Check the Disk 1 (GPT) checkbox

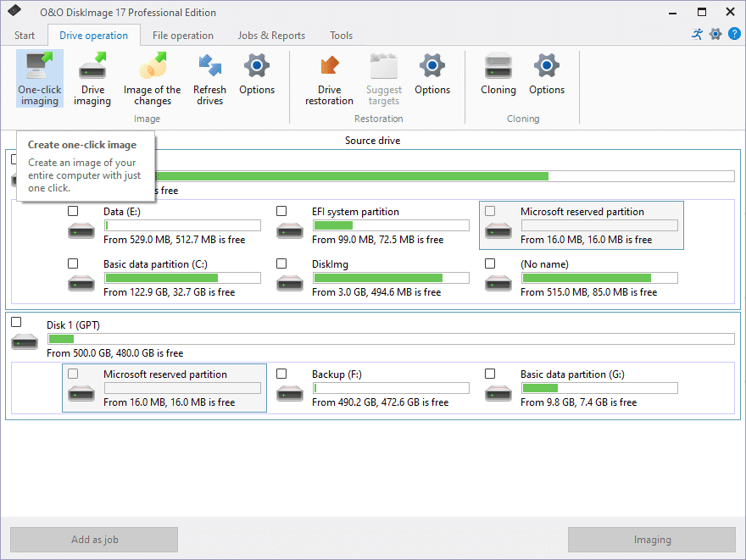16,322
